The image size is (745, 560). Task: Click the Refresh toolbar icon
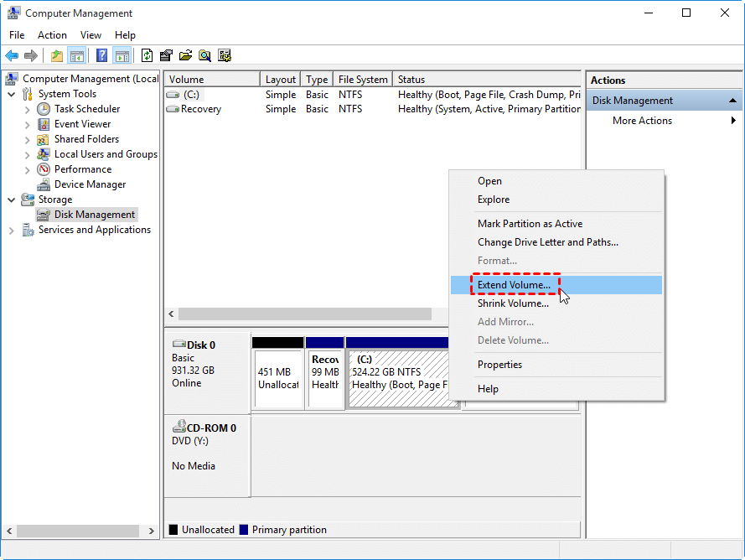coord(147,56)
